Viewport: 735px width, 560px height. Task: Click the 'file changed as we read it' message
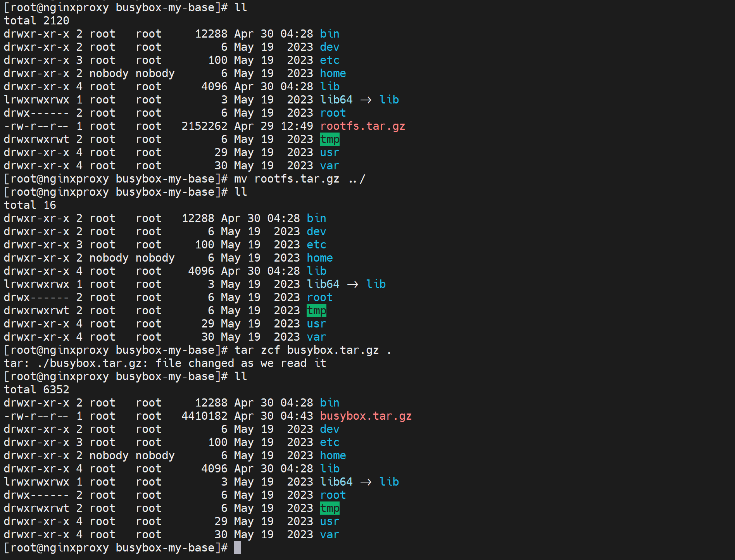click(240, 364)
